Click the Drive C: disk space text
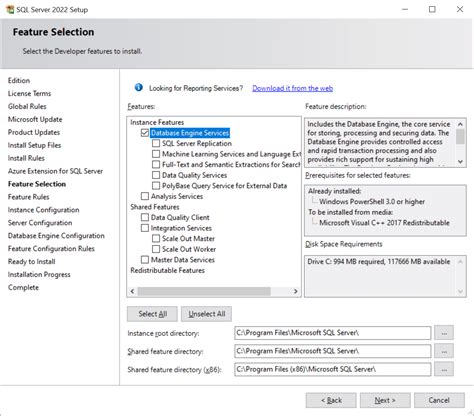Screen dimensions: 474x416 [x=379, y=262]
